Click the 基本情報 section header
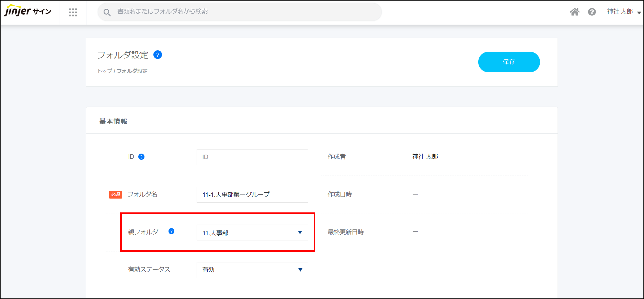Screen dimensions: 644x299 coord(113,121)
